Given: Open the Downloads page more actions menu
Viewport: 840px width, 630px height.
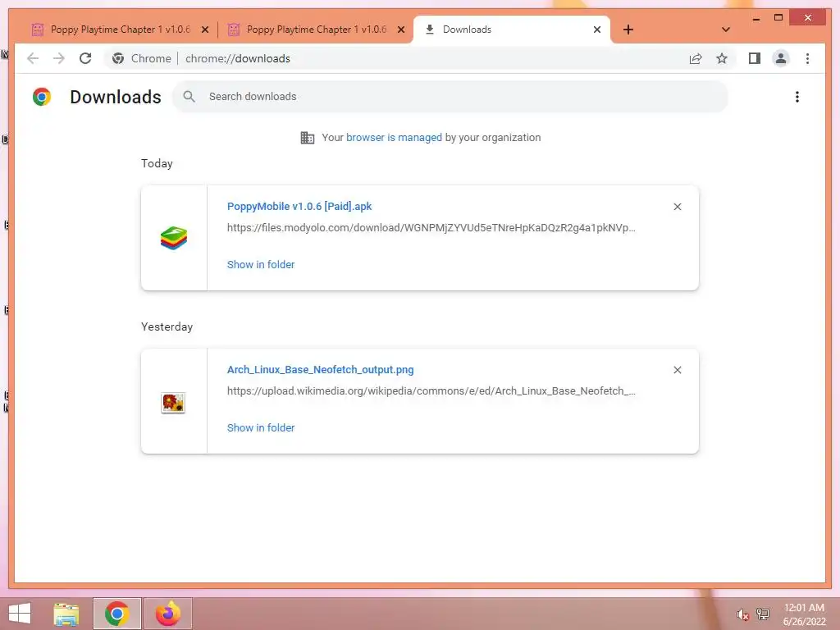Looking at the screenshot, I should click(797, 97).
